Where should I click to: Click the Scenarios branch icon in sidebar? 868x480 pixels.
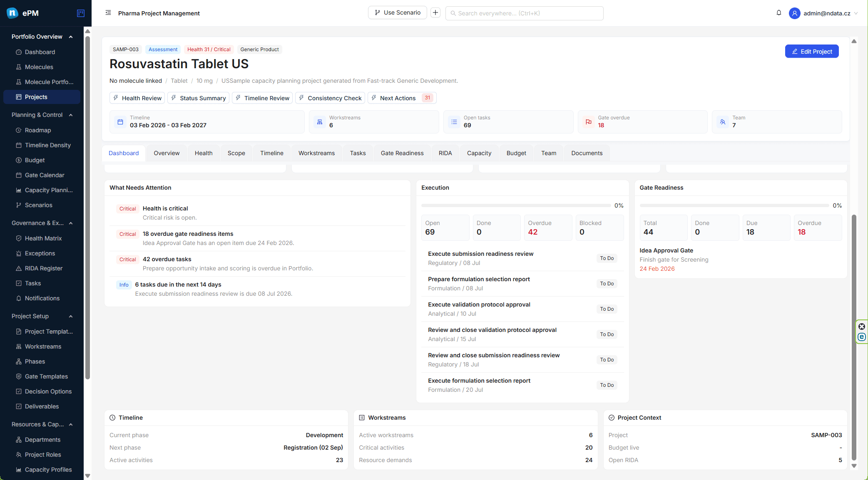[19, 205]
